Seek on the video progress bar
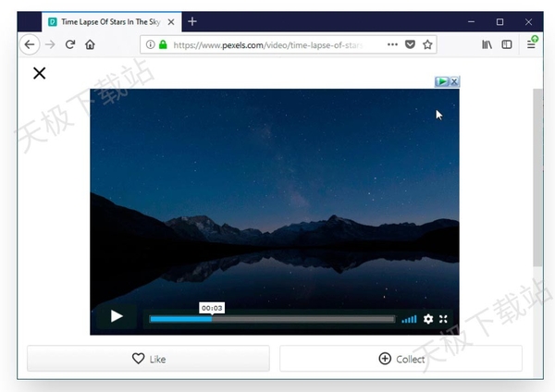The image size is (555, 392). [272, 319]
